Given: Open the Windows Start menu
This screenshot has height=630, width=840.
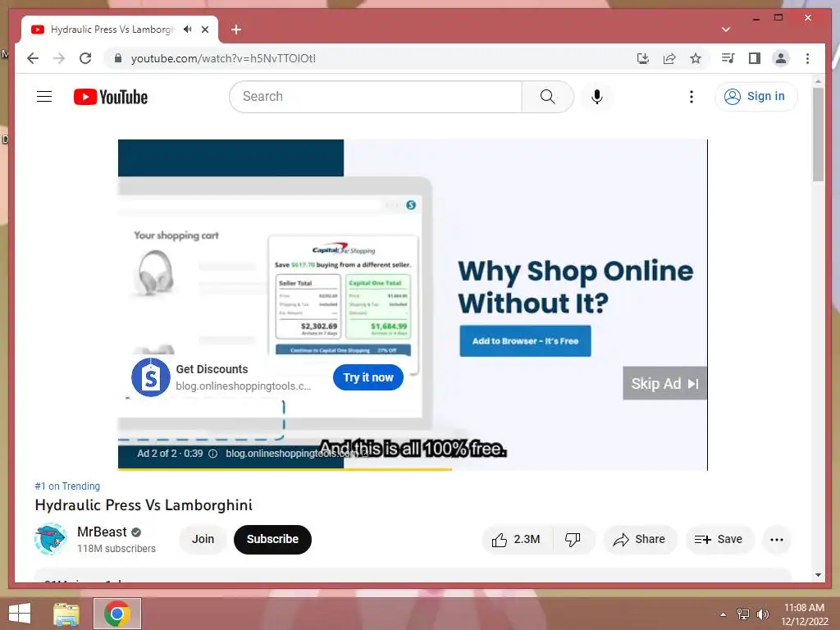Looking at the screenshot, I should click(x=20, y=614).
